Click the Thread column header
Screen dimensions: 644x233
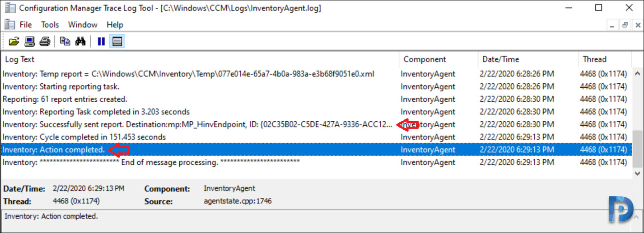point(605,59)
